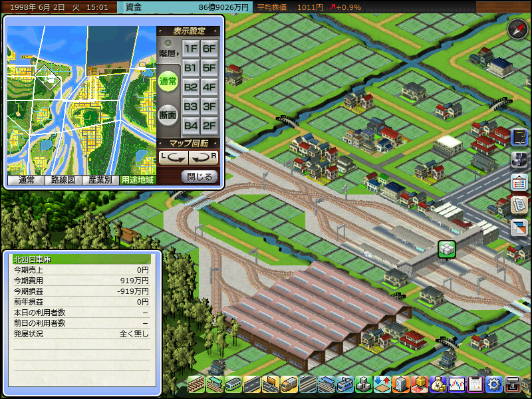
Task: Select the green train purchase icon
Action: [233, 385]
